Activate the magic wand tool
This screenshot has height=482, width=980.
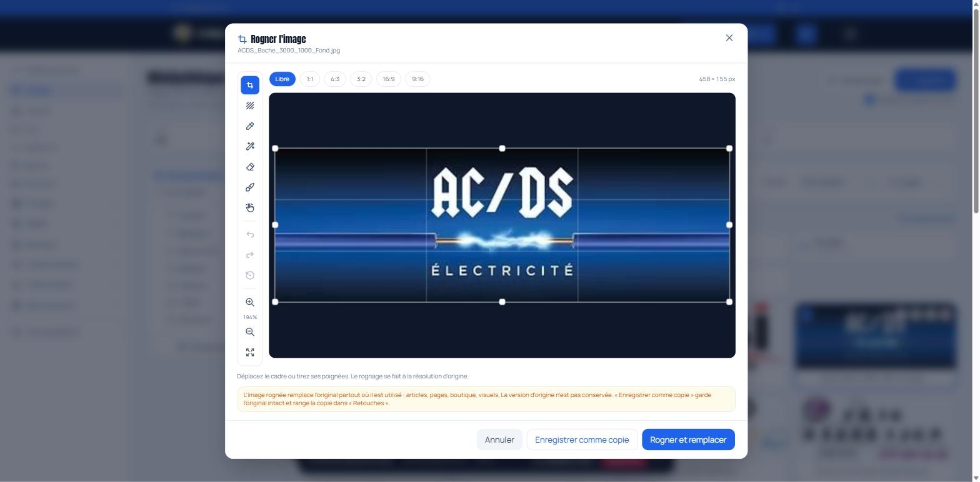(250, 147)
